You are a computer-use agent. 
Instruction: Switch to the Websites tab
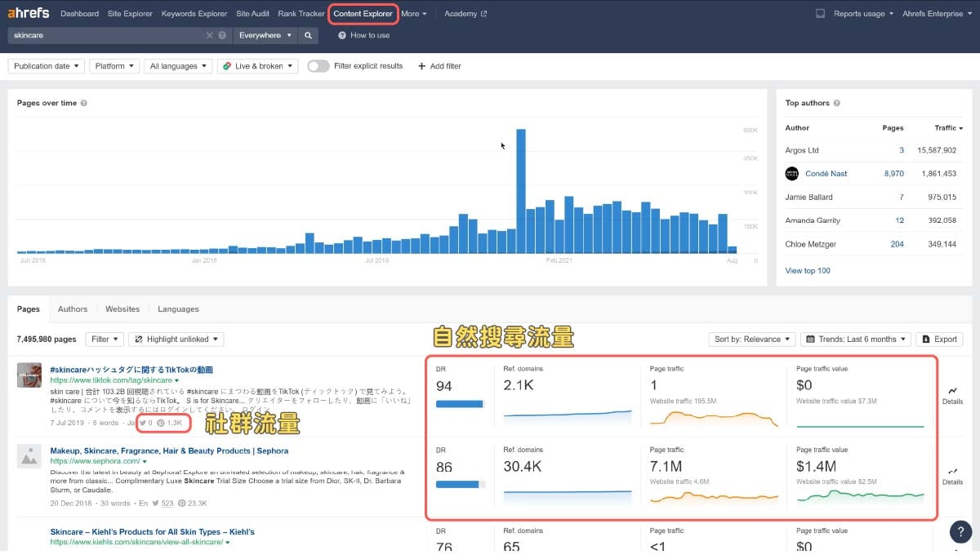click(x=122, y=309)
